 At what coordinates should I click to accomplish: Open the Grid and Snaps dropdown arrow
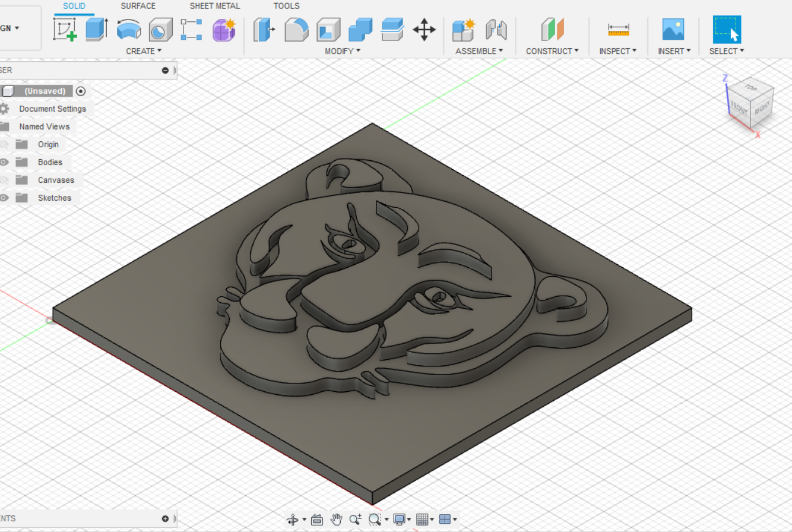pyautogui.click(x=432, y=520)
